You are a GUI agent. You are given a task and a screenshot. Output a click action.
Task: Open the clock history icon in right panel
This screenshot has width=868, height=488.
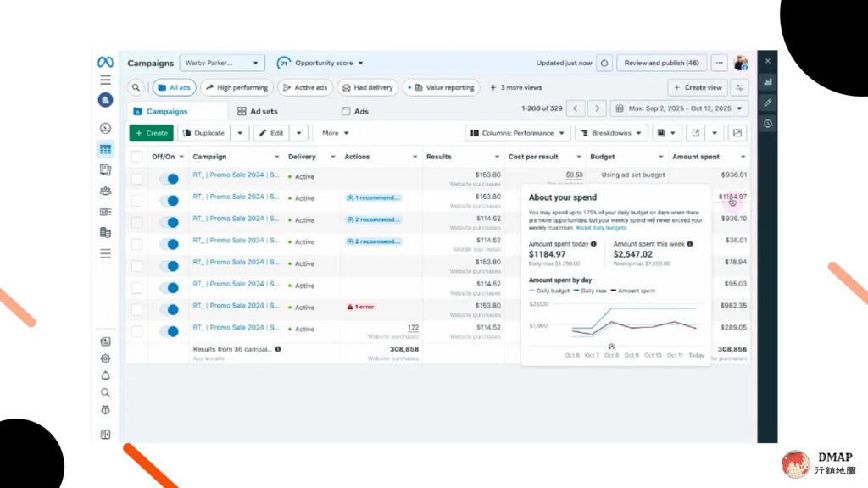768,124
